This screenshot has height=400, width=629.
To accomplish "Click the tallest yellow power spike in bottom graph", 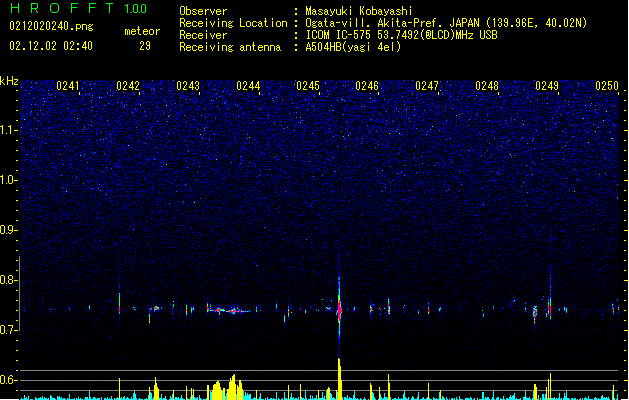I will tap(339, 378).
